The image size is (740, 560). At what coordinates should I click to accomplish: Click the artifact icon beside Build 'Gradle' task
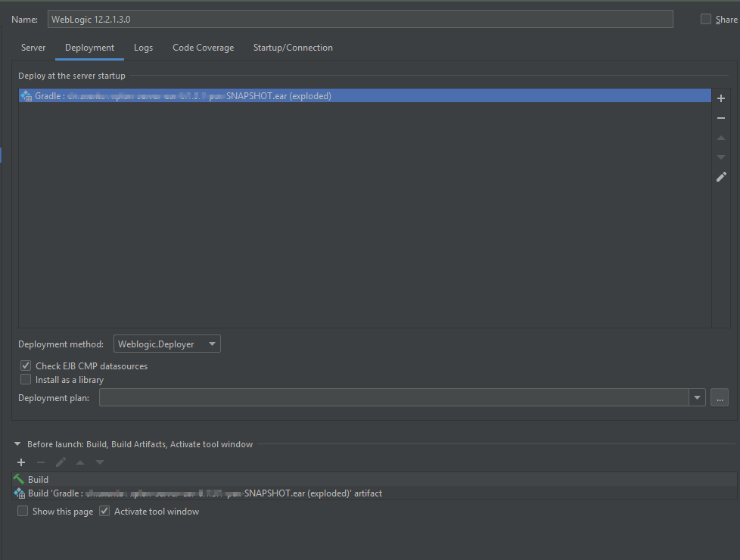(x=19, y=493)
